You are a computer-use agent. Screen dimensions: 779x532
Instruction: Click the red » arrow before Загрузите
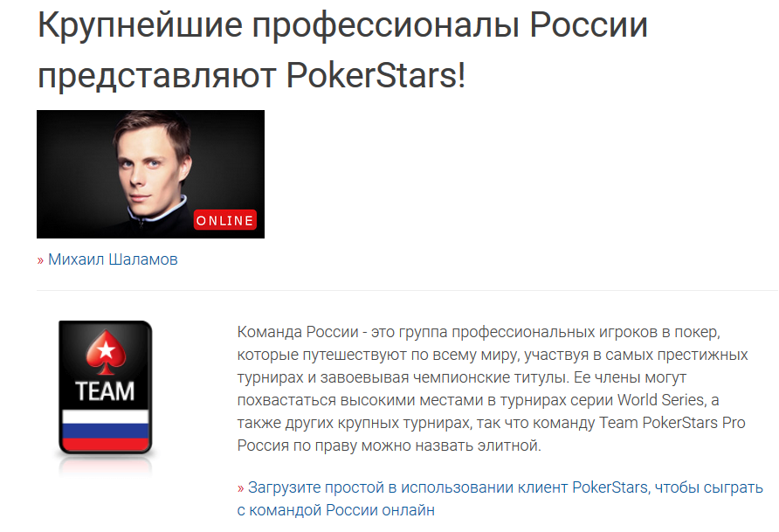[240, 488]
